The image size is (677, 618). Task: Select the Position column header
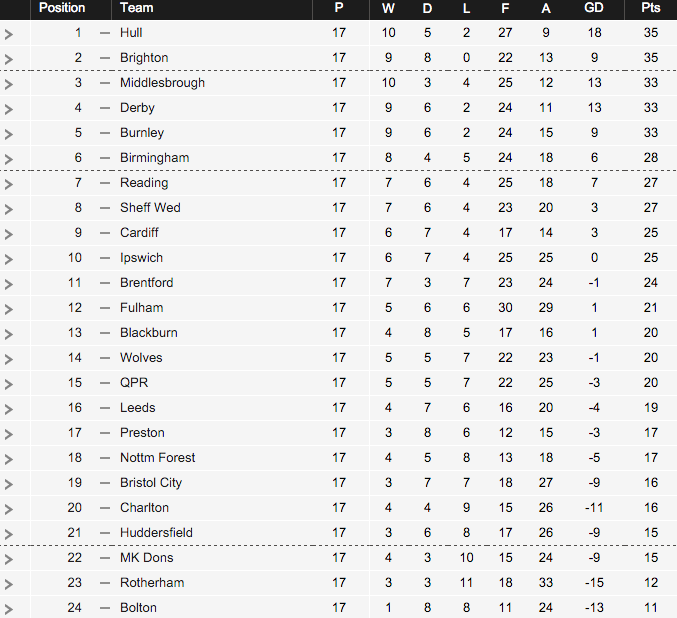(62, 8)
